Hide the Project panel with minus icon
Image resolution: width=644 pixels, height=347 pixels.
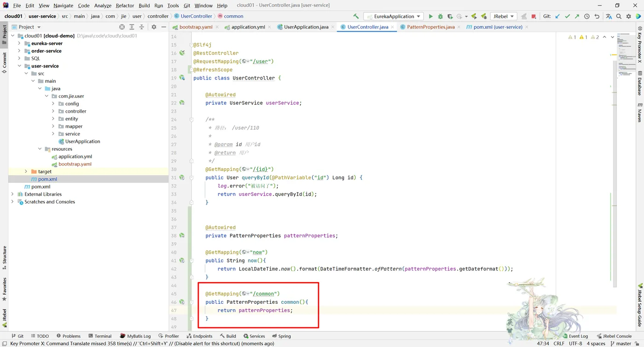(163, 27)
